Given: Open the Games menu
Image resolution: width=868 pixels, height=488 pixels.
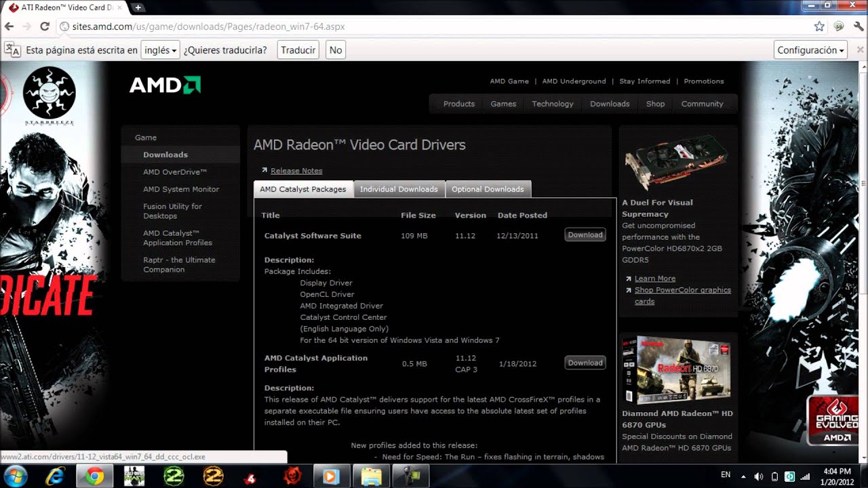Looking at the screenshot, I should coord(503,104).
